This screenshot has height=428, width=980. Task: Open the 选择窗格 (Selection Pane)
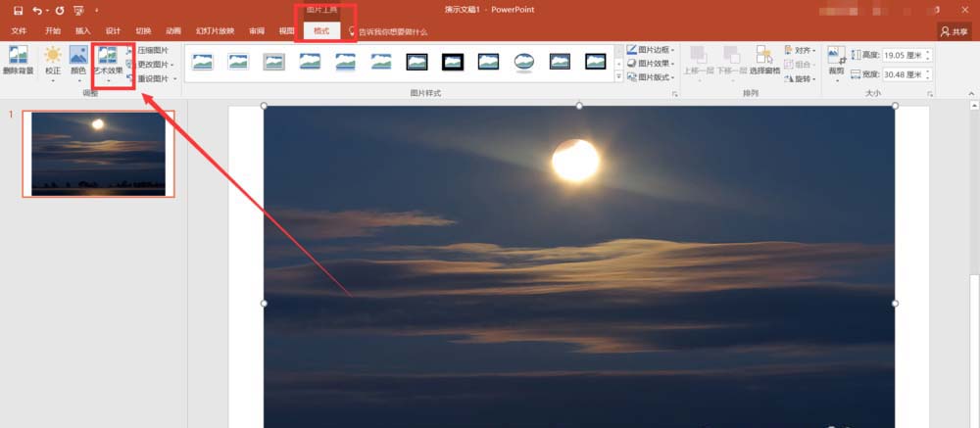pyautogui.click(x=764, y=61)
